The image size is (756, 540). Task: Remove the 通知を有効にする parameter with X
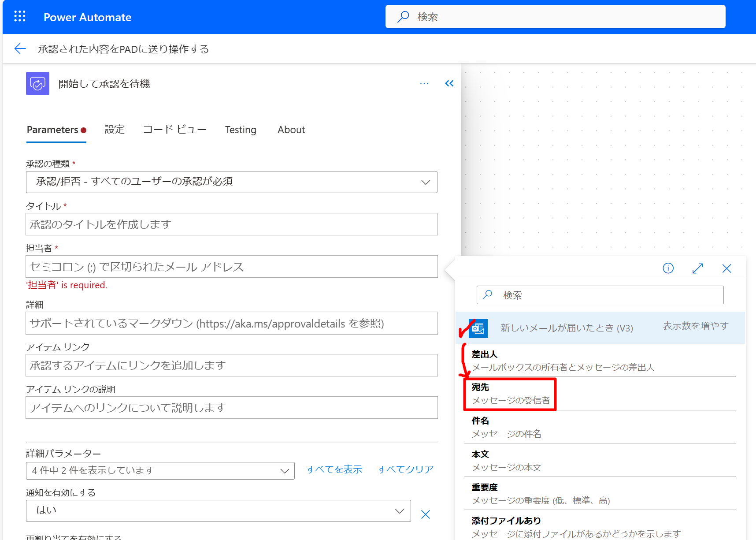coord(426,514)
